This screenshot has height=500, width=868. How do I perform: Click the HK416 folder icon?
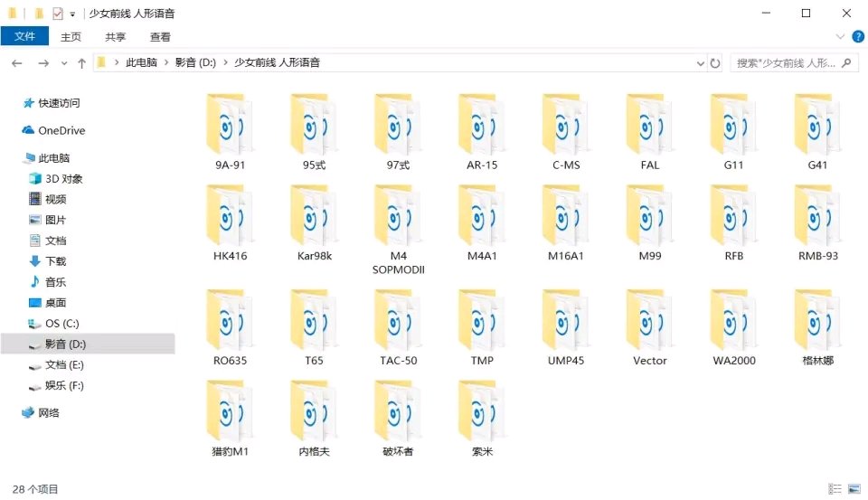pos(230,215)
